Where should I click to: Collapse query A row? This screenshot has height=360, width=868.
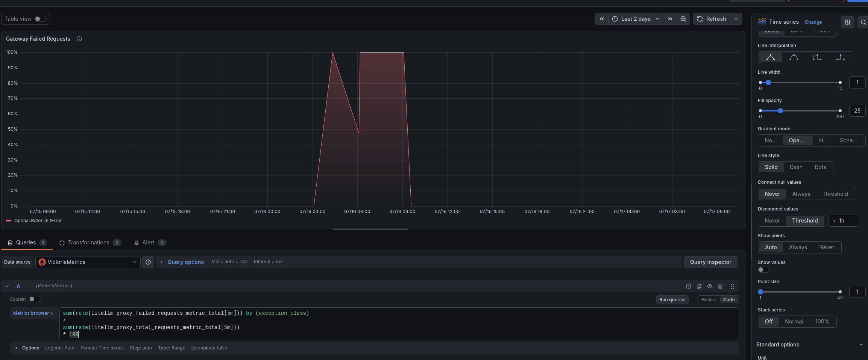tap(7, 286)
